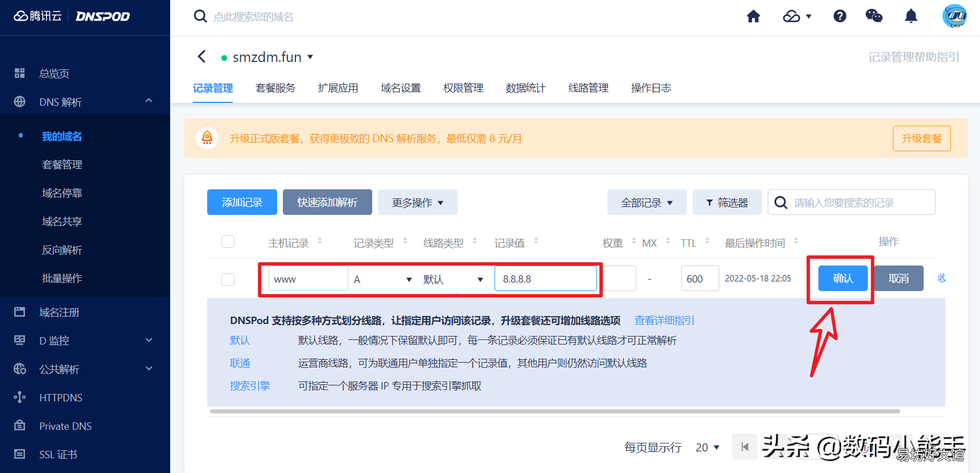
Task: Sort by 记录值 column arrows
Action: click(536, 241)
